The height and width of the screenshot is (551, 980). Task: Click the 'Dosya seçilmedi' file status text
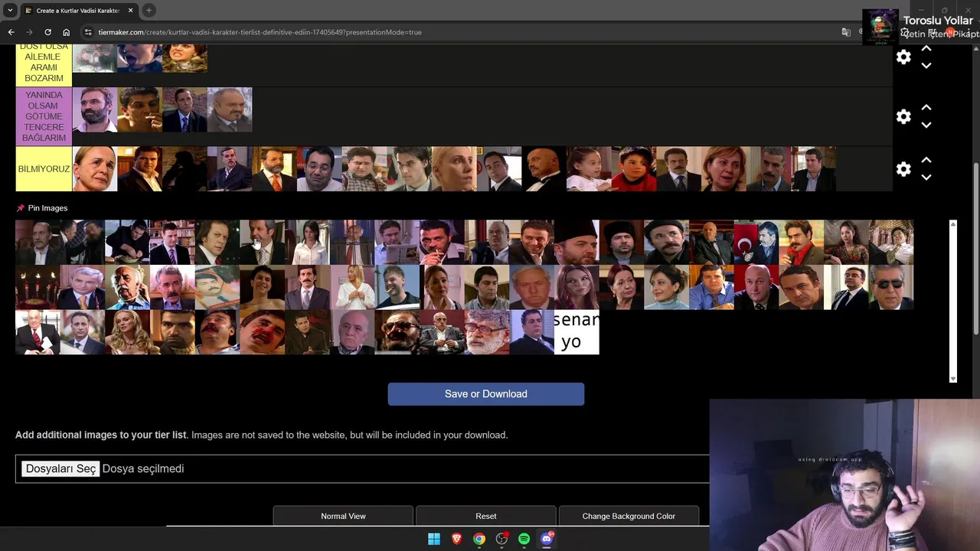coord(143,468)
